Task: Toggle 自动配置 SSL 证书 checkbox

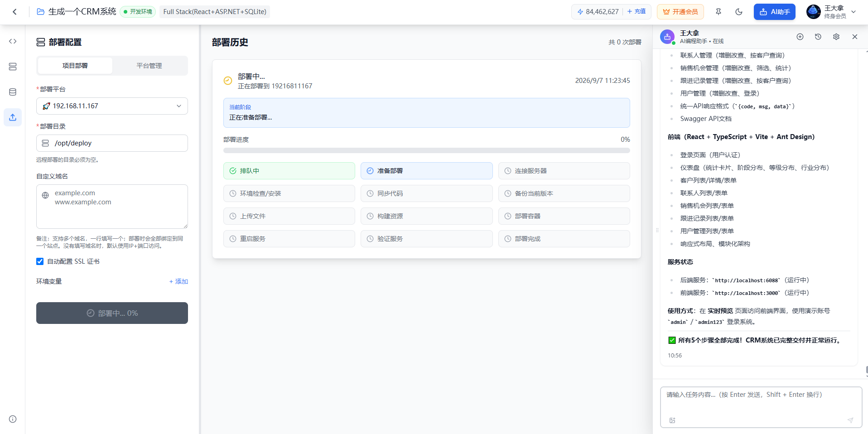Action: (x=40, y=261)
